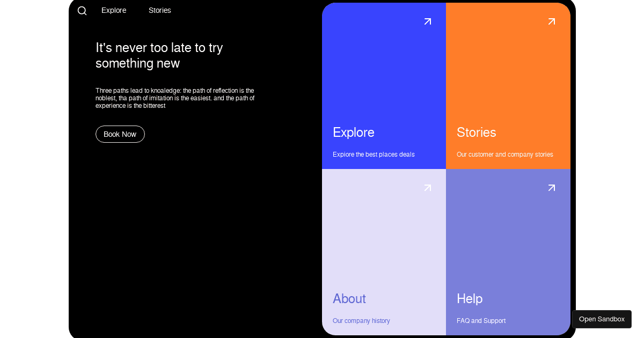
Task: Click 'FAQ and Support' text
Action: pos(481,321)
